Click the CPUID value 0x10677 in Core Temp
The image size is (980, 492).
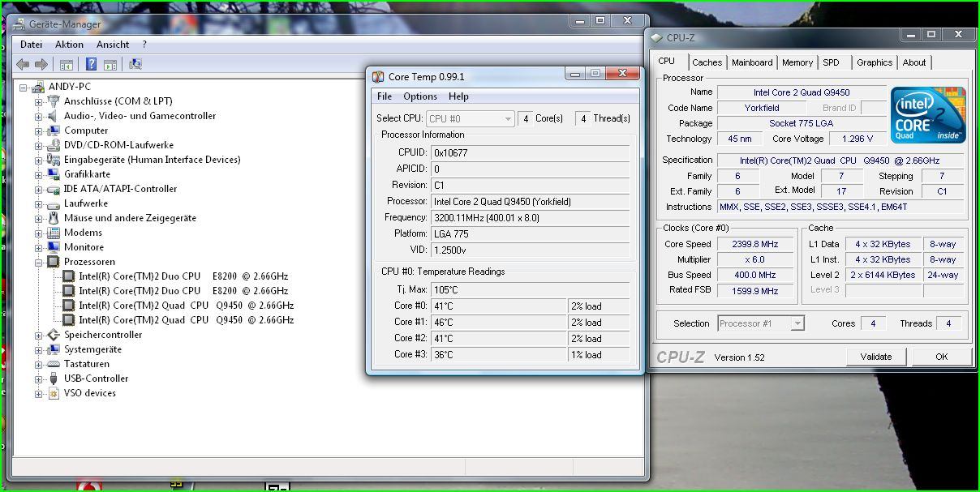[531, 152]
